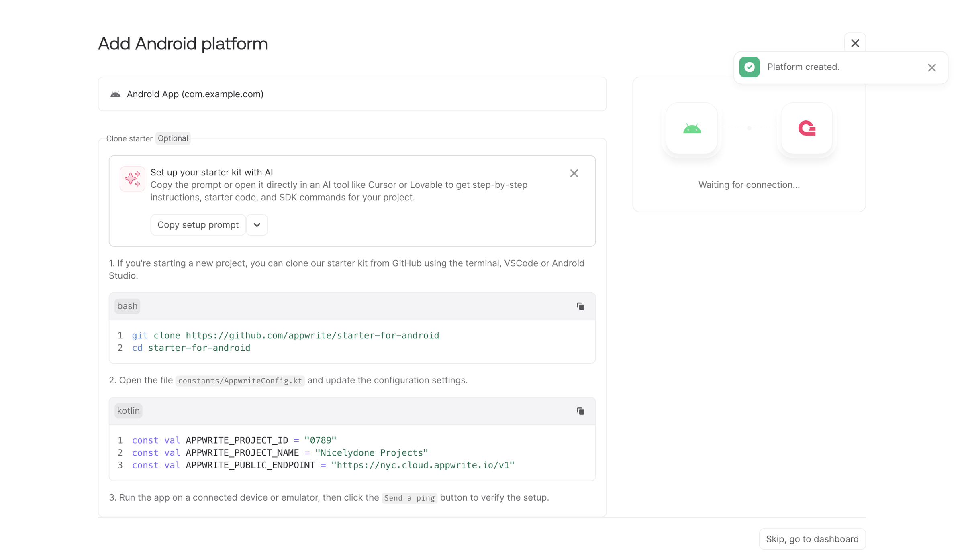Click the bash language label

click(127, 306)
